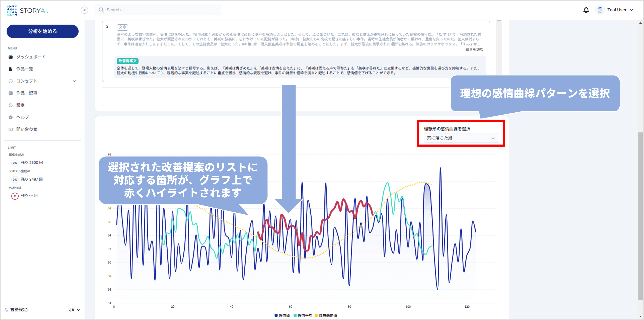644x320 pixels.
Task: Toggle the 感情平均 legend series
Action: click(x=303, y=315)
